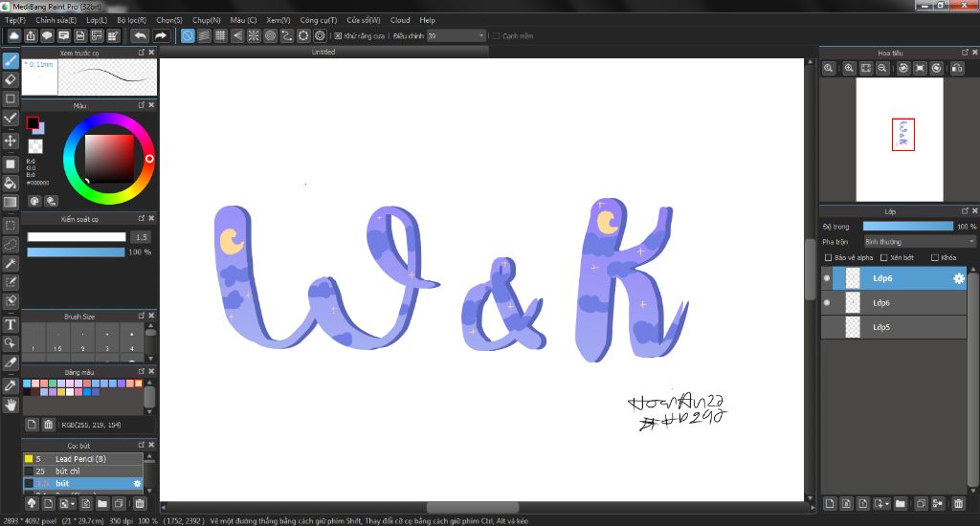Enable curve snap guide
This screenshot has width=980, height=526.
(x=286, y=35)
